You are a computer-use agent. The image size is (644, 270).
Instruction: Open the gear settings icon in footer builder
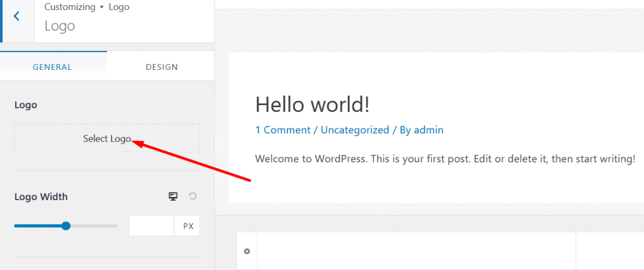[247, 251]
